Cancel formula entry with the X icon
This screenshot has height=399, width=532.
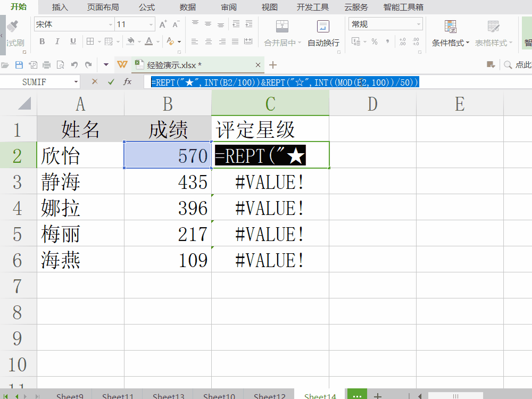point(95,81)
